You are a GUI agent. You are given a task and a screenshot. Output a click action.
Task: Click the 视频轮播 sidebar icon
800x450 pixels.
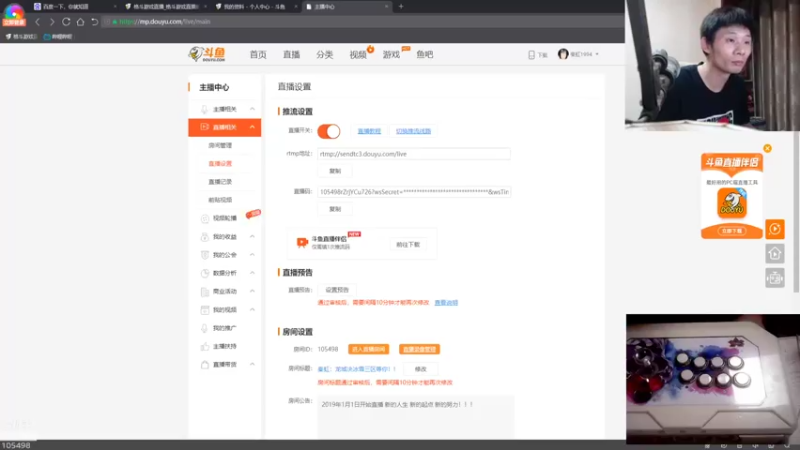205,218
